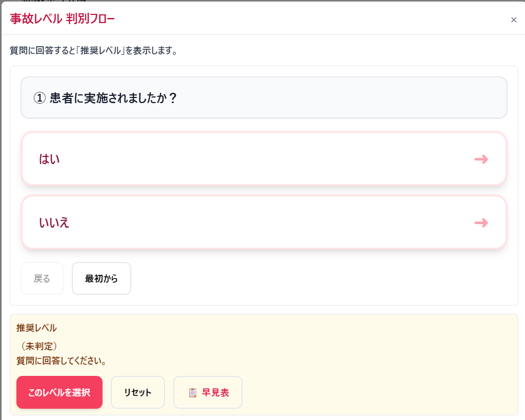Click the clipboard icon beside 早見表
This screenshot has width=525, height=420.
[x=193, y=393]
